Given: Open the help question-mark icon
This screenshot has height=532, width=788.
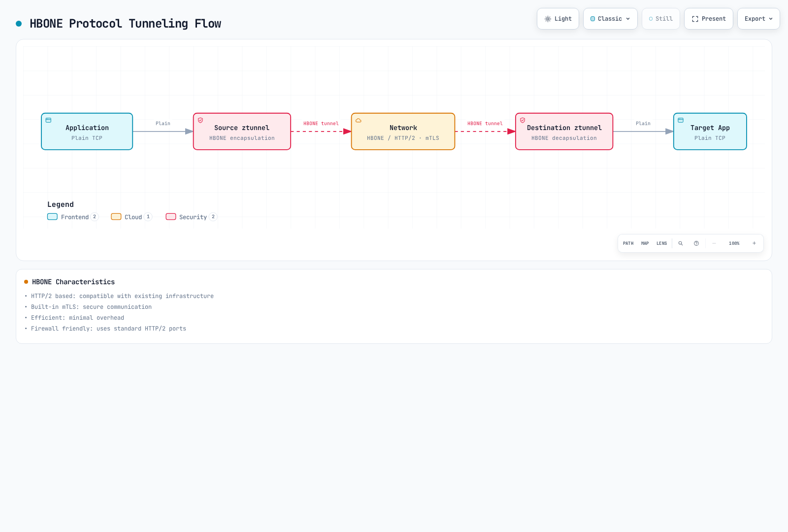Looking at the screenshot, I should coord(696,243).
